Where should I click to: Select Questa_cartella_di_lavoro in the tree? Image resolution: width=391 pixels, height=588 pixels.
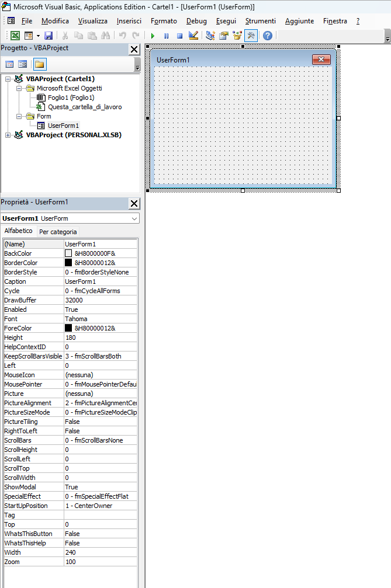click(85, 107)
